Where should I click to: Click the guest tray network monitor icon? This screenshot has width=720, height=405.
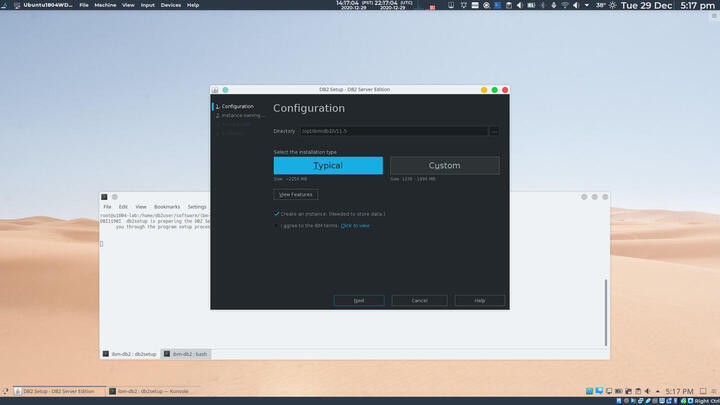(609, 391)
